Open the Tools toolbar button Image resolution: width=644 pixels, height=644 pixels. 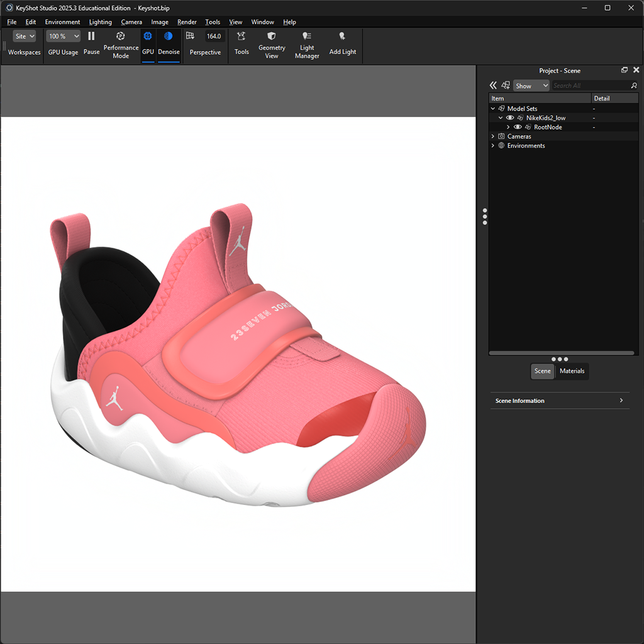[x=241, y=43]
